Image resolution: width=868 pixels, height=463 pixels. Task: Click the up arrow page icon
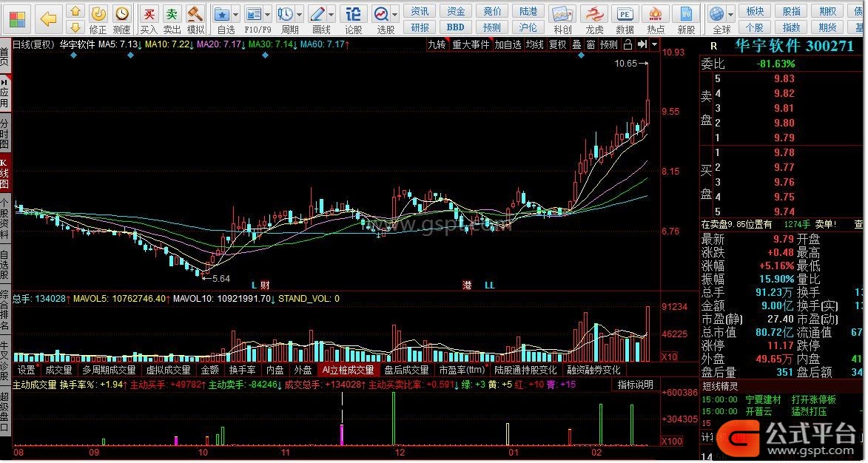click(x=75, y=11)
